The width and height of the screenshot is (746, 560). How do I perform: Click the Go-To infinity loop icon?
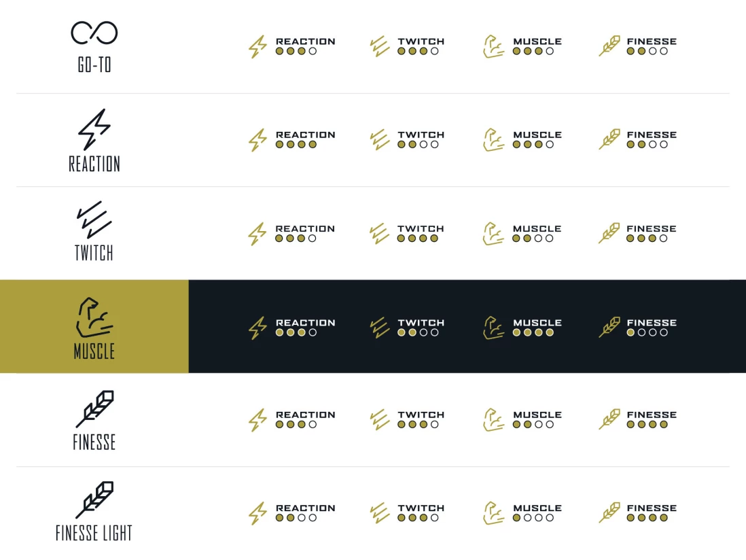click(x=94, y=33)
